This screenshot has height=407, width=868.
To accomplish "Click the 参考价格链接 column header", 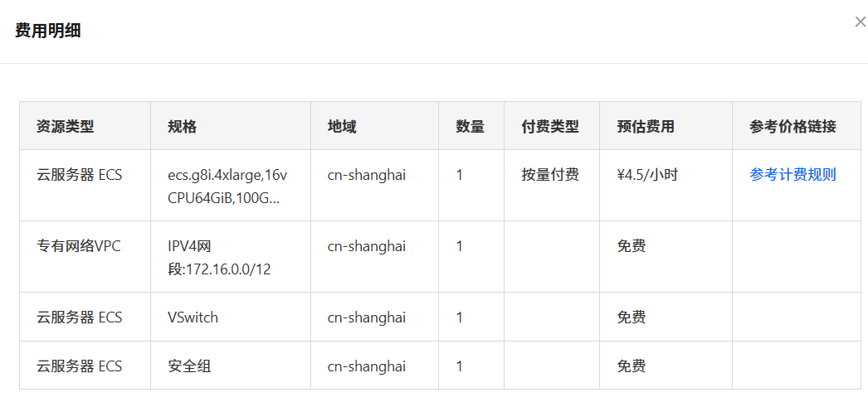I will point(792,127).
